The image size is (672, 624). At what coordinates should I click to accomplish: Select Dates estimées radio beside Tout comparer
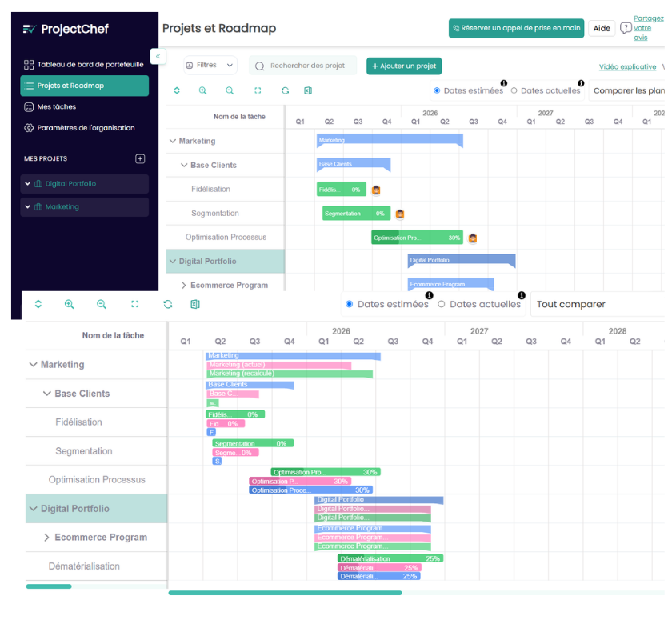[x=349, y=304]
